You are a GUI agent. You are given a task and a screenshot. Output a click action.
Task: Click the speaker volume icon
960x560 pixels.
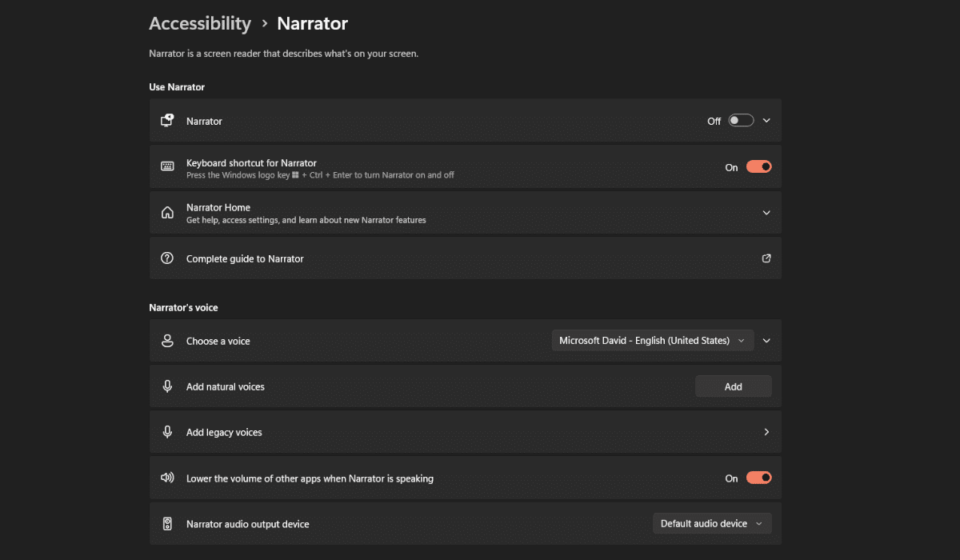167,478
